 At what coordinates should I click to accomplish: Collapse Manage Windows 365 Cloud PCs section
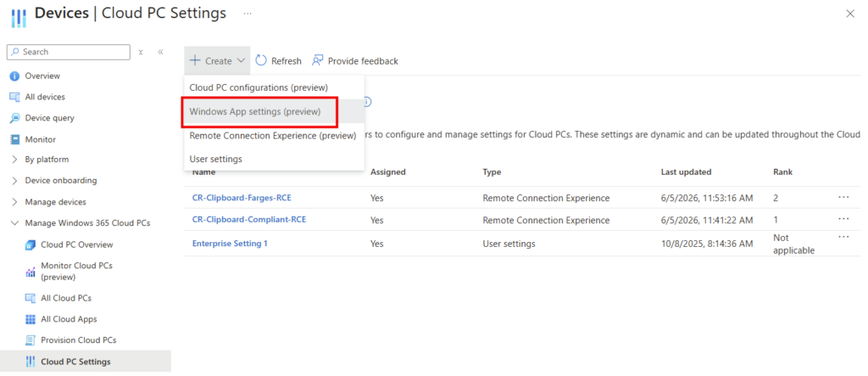point(15,223)
